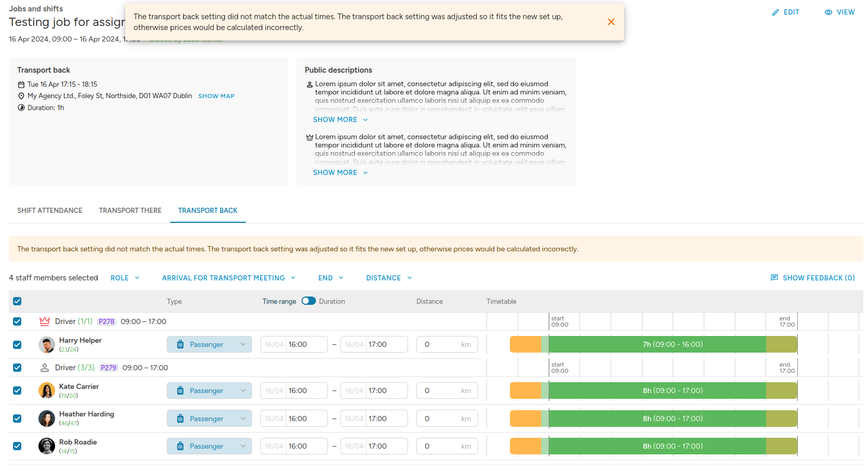Click luggage icon in Harry Helper's type field
The width and height of the screenshot is (868, 471).
tap(180, 344)
